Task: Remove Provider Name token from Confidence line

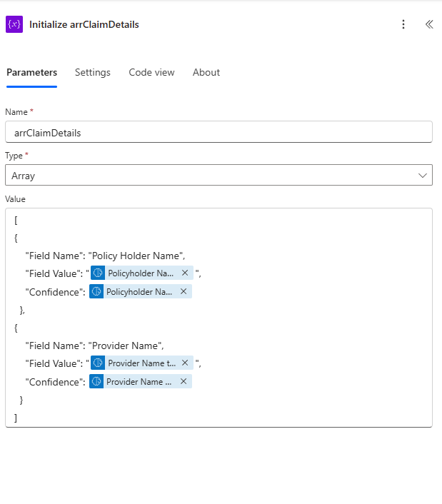Action: point(184,382)
